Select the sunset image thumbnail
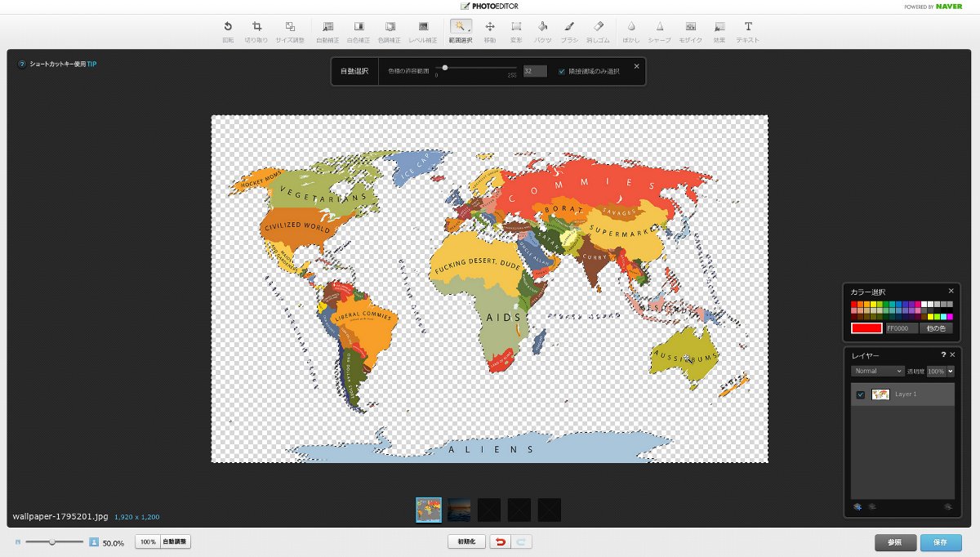980x557 pixels. click(x=459, y=510)
